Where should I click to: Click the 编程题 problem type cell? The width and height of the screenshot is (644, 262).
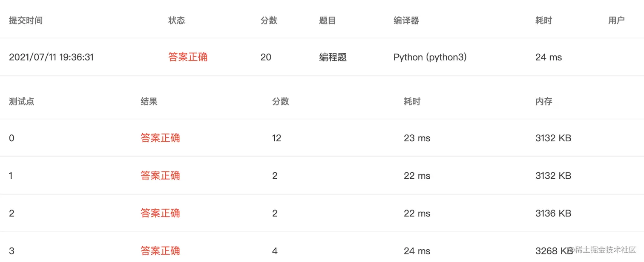(333, 57)
